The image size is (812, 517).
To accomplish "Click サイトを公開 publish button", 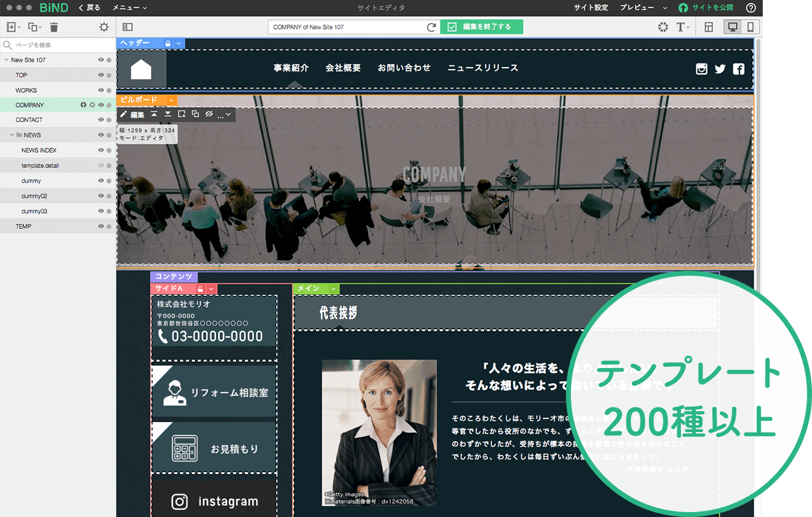I will 706,8.
